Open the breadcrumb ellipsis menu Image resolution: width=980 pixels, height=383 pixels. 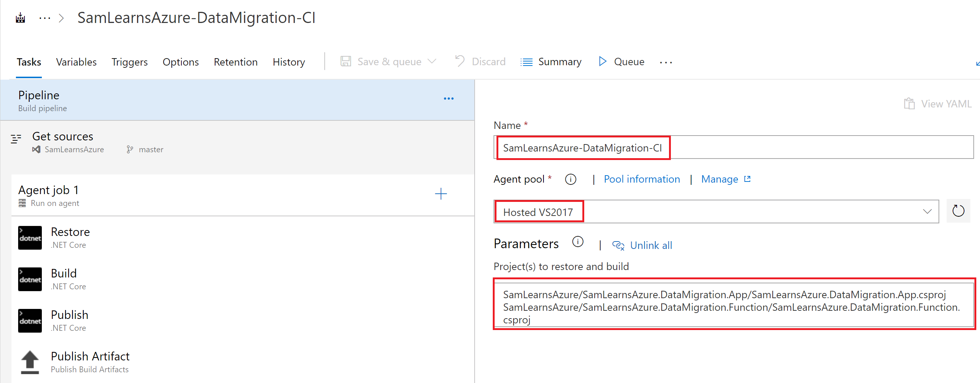click(x=44, y=18)
